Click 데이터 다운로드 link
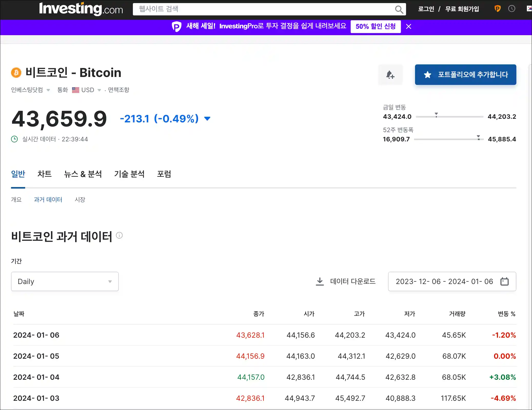This screenshot has height=410, width=532. coord(353,281)
